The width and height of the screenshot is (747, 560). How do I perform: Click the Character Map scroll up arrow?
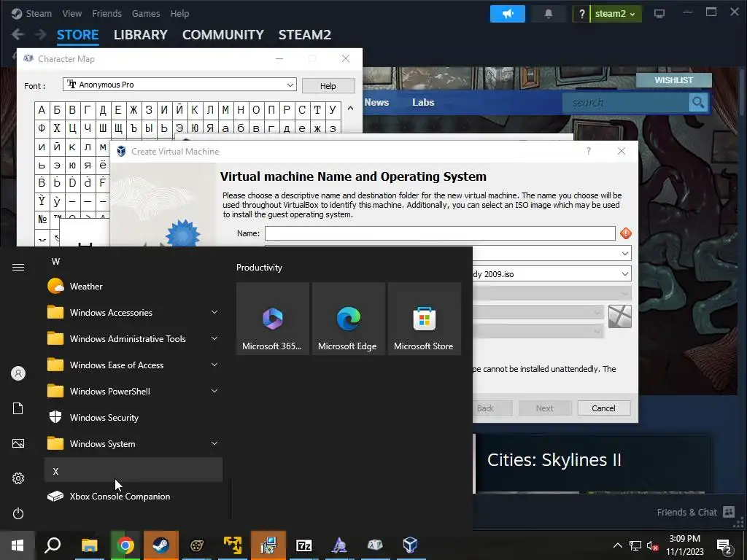(351, 109)
